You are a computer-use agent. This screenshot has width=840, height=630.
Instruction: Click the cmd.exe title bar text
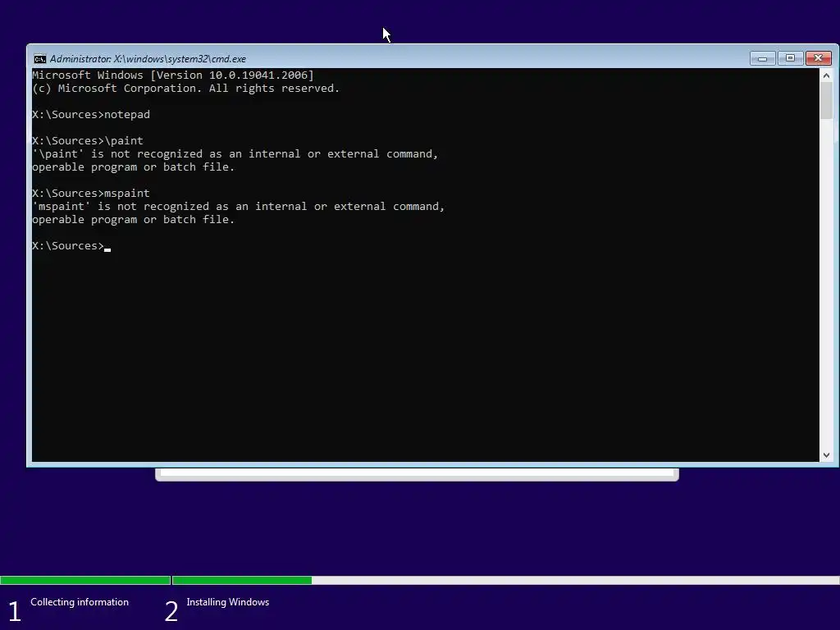pyautogui.click(x=148, y=59)
